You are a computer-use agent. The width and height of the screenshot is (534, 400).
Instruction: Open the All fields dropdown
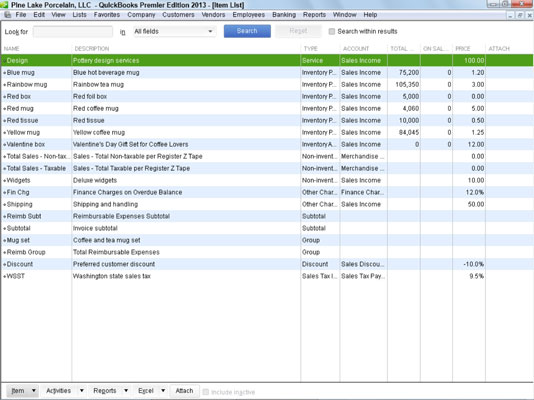174,31
